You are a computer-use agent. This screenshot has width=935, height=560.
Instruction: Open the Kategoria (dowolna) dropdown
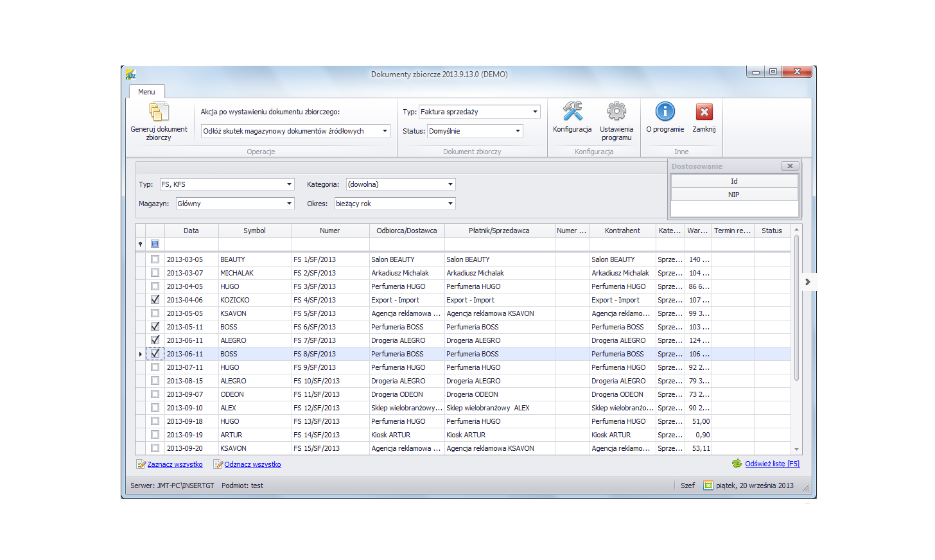450,184
